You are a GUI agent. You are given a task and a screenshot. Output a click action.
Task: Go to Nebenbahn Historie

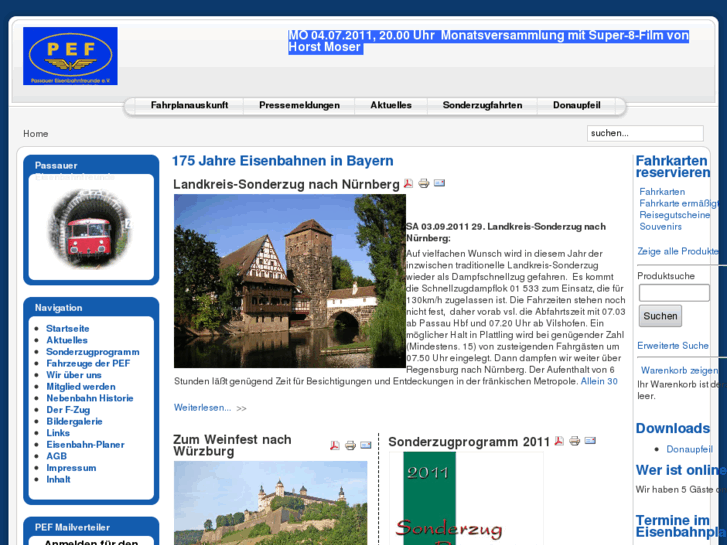[x=90, y=398]
